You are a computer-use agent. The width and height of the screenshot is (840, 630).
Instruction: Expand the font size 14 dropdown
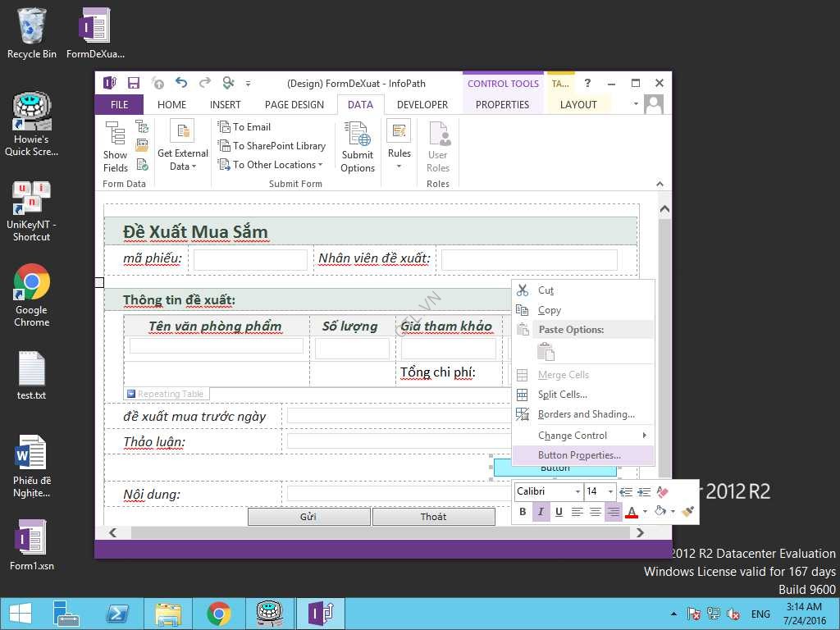610,491
